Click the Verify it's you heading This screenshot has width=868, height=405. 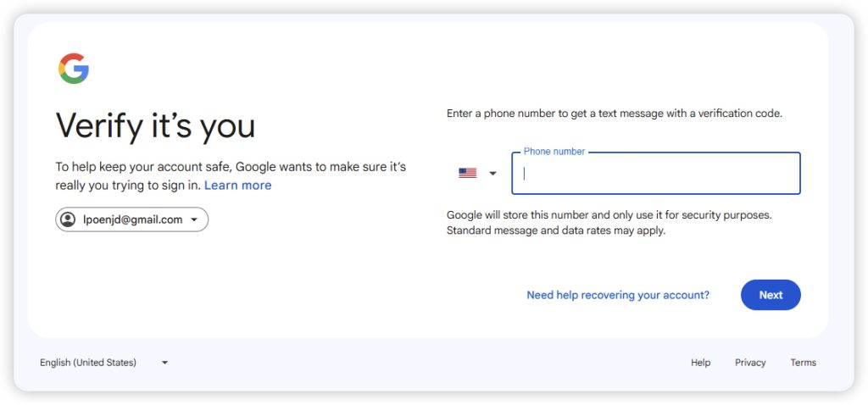155,126
